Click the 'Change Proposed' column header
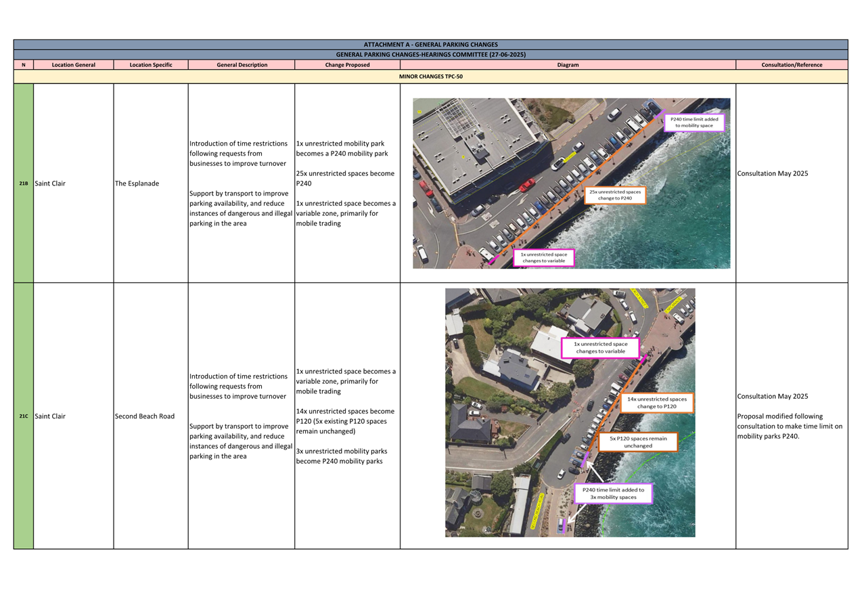This screenshot has width=868, height=614. tap(347, 65)
